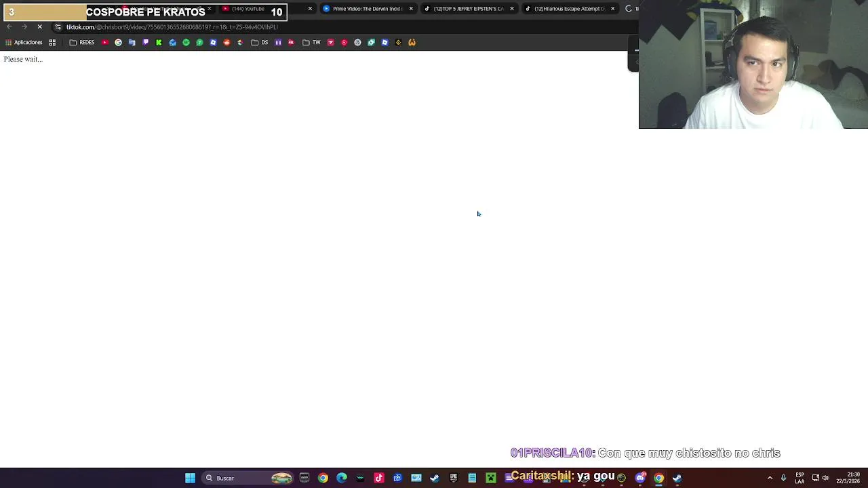Close the TOP 5 JEFREY EIPSTEN'S tab

click(512, 9)
